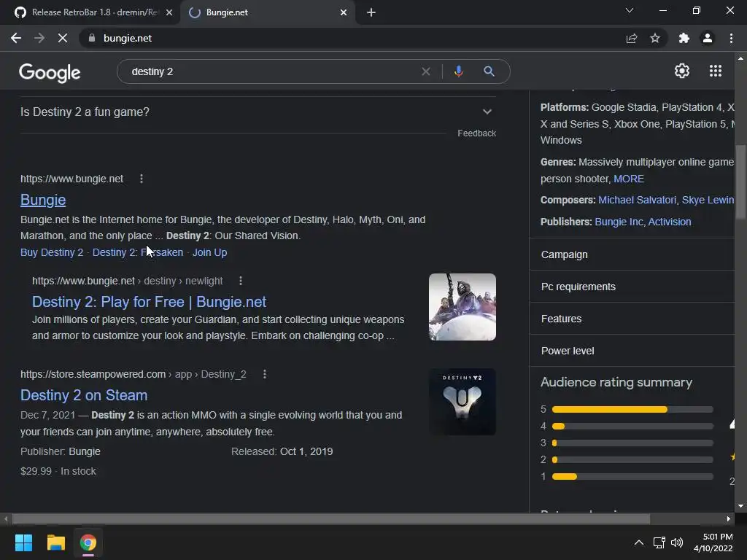Open the tab search chevron
Viewport: 747px width, 560px height.
[x=630, y=10]
